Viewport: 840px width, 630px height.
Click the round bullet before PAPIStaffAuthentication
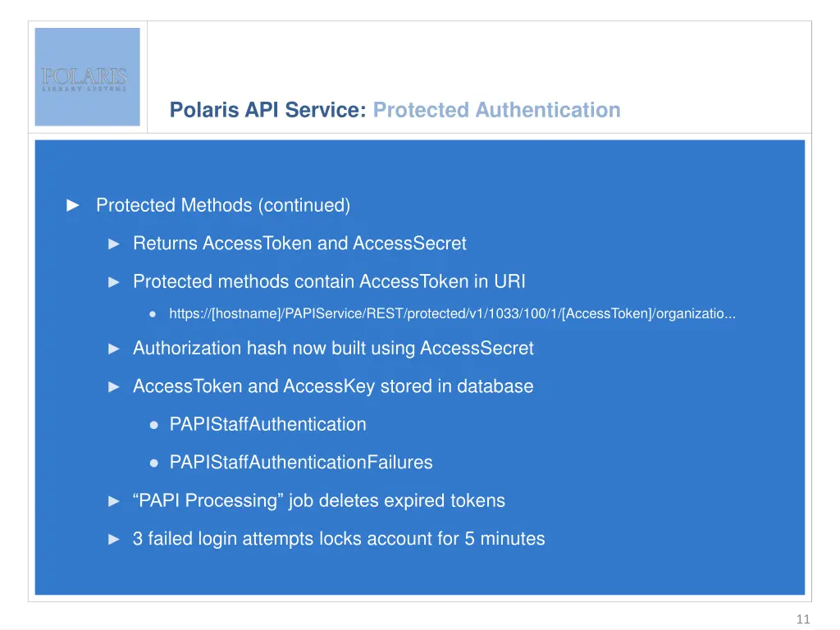coord(153,425)
